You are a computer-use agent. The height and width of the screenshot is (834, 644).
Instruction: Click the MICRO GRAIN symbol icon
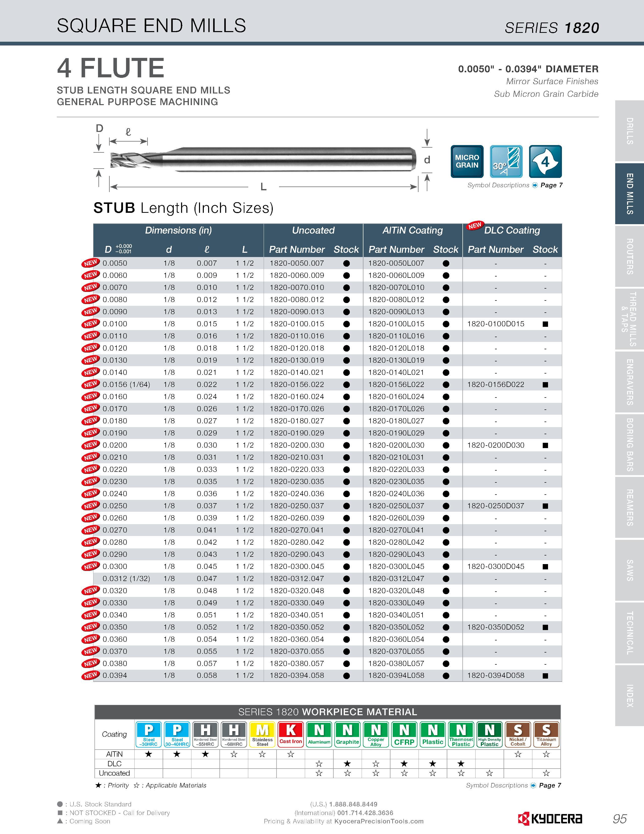[x=467, y=161]
